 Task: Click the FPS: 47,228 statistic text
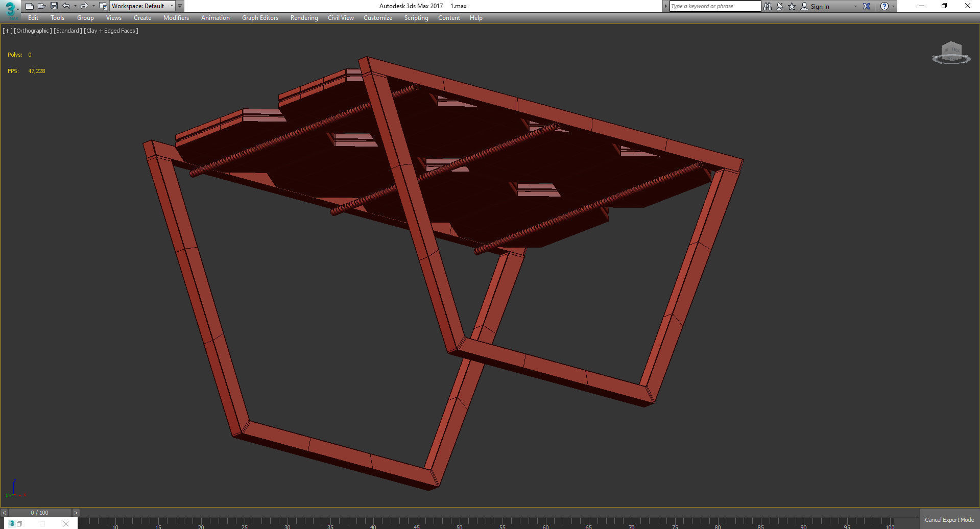(x=27, y=71)
